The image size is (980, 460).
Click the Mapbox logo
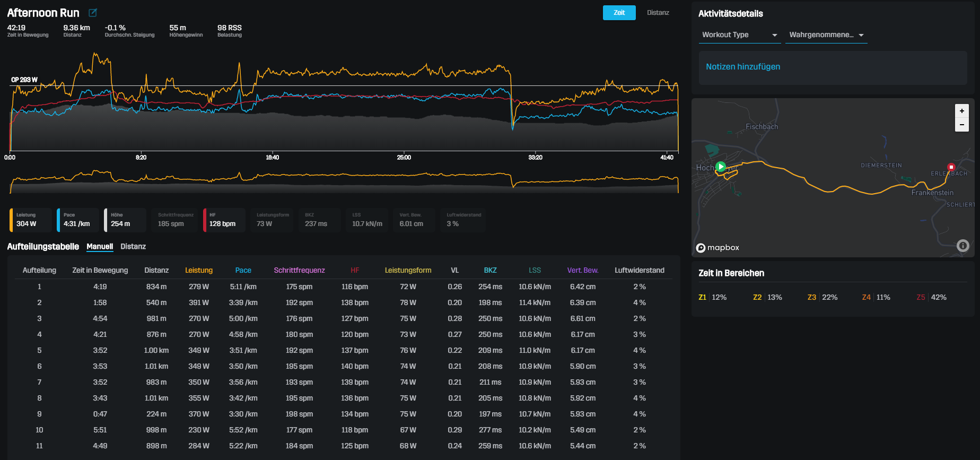[x=717, y=248]
